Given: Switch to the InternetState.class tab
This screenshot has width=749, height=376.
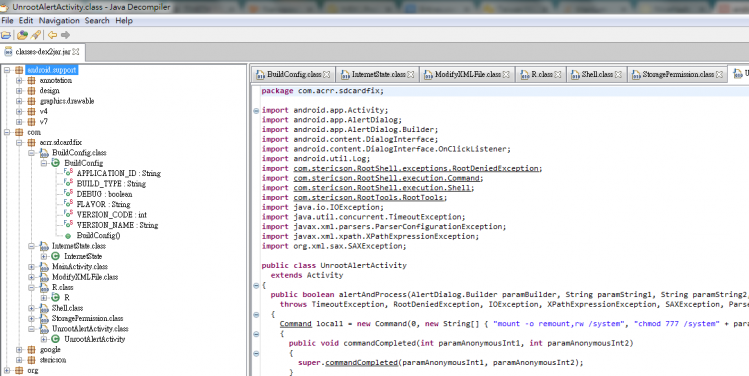Looking at the screenshot, I should click(378, 74).
